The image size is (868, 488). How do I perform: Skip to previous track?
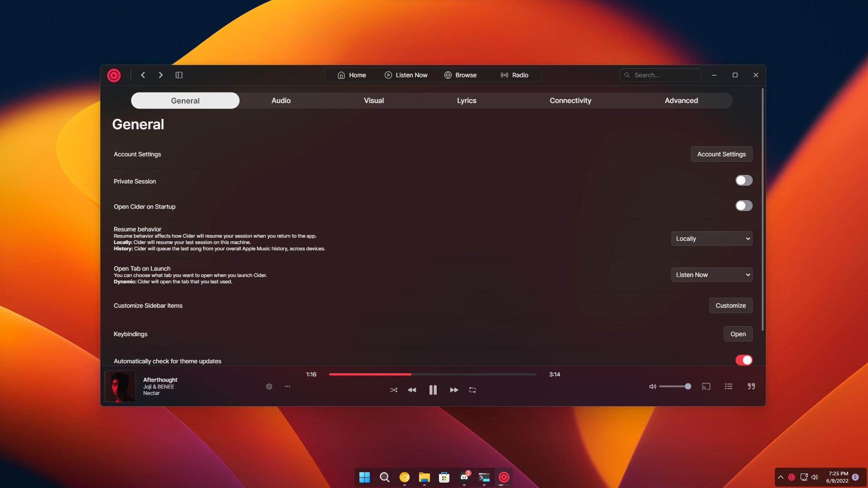click(412, 390)
